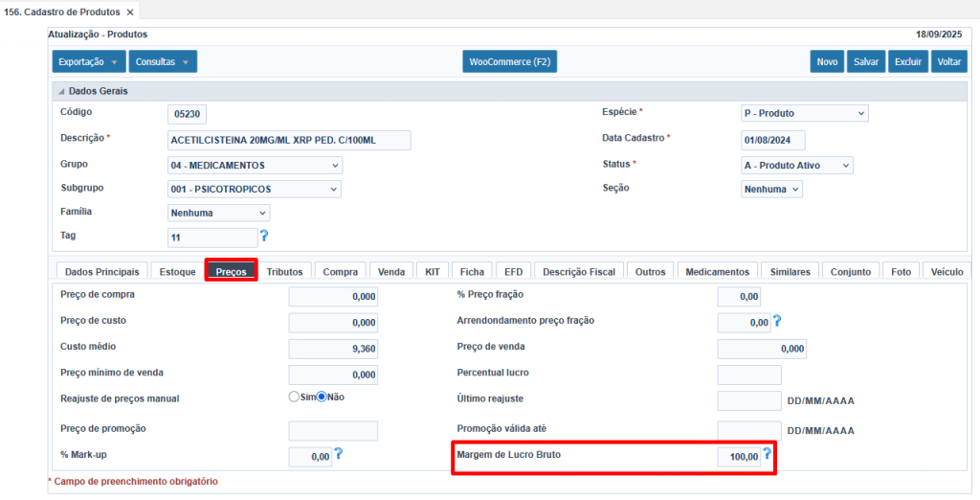Click help icon beside Arrendondamento preço fração

coord(777,322)
